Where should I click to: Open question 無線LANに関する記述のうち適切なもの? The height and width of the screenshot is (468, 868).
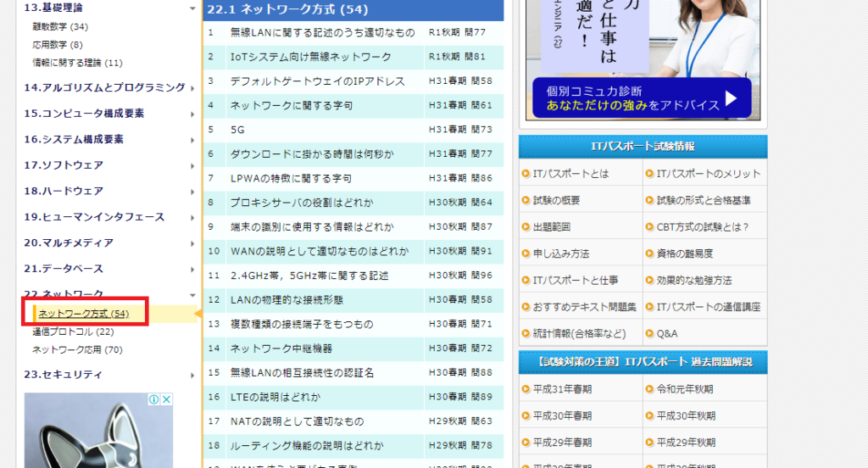(x=322, y=33)
